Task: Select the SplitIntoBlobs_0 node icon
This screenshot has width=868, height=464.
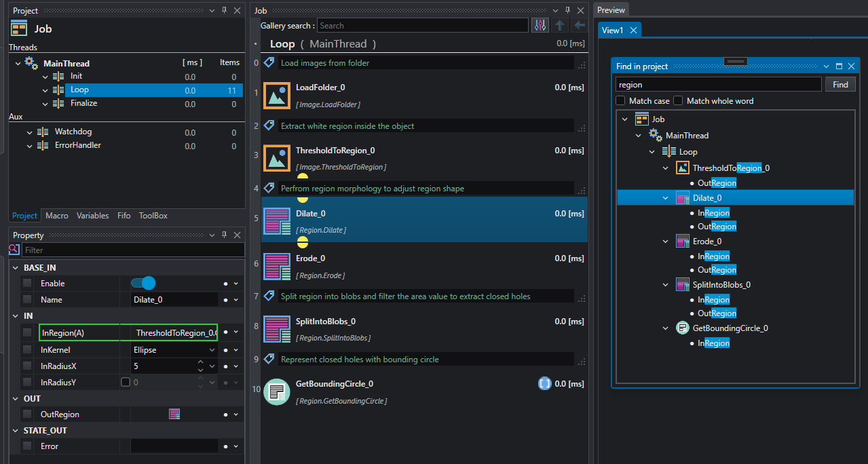Action: pos(277,329)
